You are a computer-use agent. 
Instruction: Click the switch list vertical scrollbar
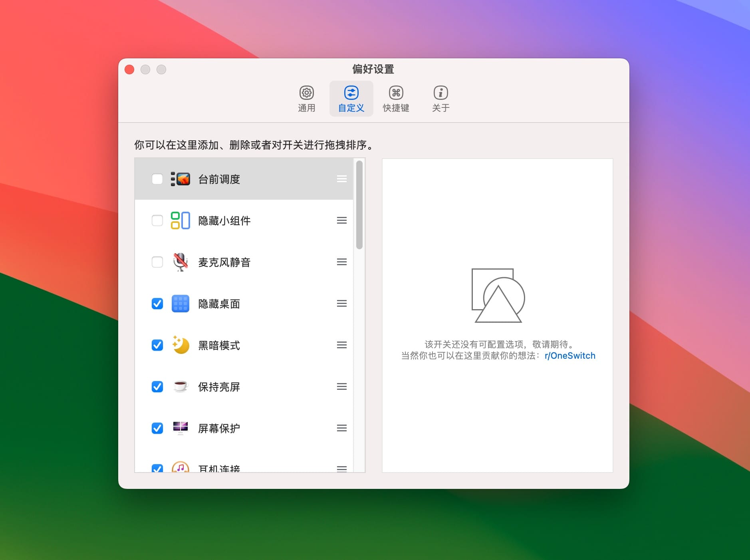pyautogui.click(x=359, y=205)
